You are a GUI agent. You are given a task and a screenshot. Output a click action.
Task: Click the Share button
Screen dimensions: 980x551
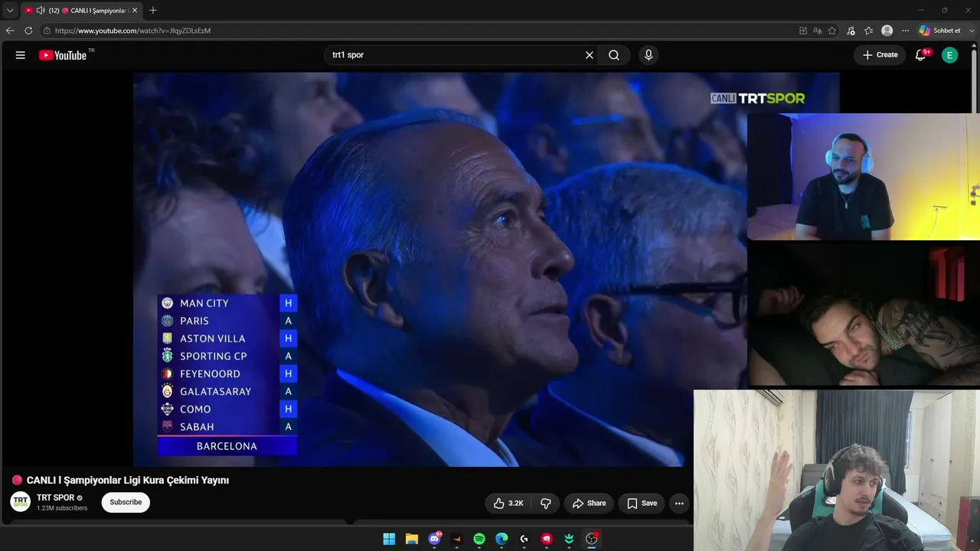click(x=589, y=503)
